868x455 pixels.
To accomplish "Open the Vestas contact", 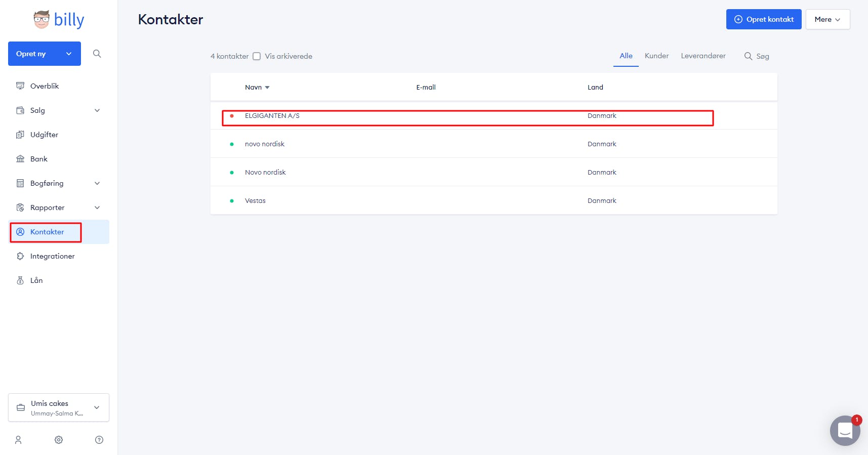I will coord(494,200).
